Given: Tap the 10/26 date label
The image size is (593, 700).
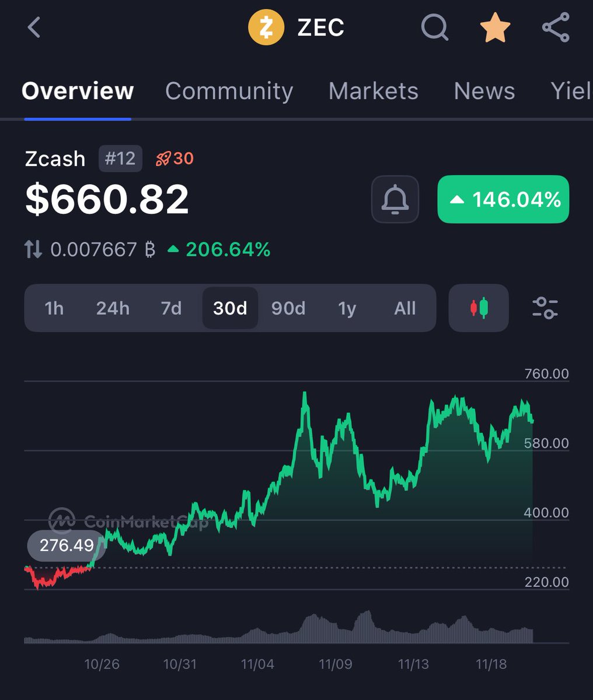Looking at the screenshot, I should pos(102,664).
